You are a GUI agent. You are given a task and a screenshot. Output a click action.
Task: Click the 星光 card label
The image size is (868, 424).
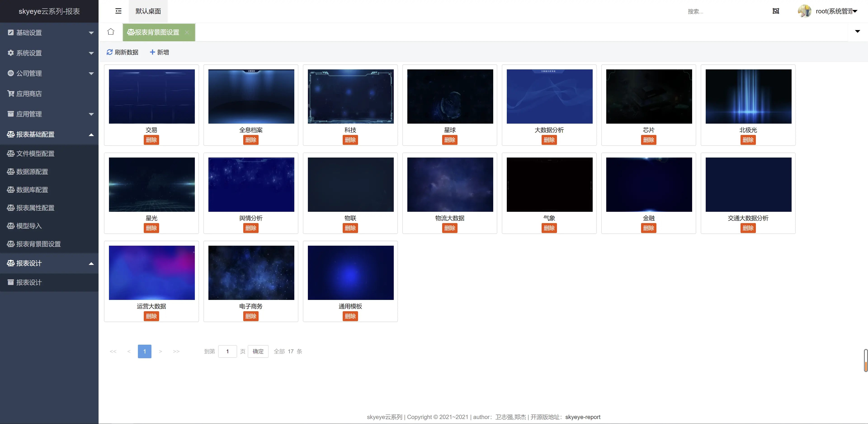[151, 218]
